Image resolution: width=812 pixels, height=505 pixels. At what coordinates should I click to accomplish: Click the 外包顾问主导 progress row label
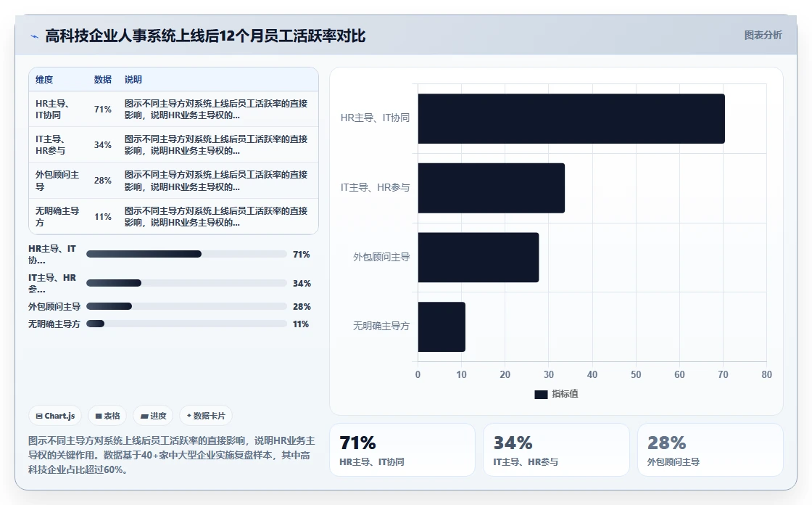(x=54, y=306)
